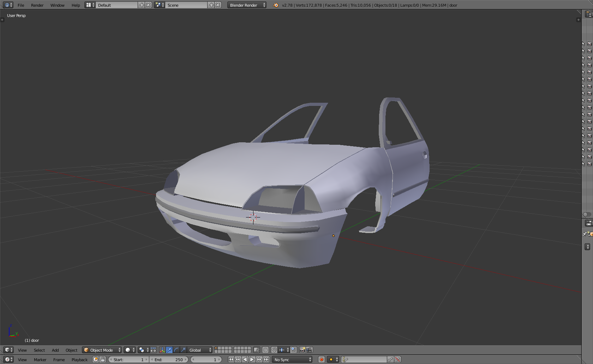Delete the current Scene
This screenshot has height=364, width=593.
[x=218, y=5]
